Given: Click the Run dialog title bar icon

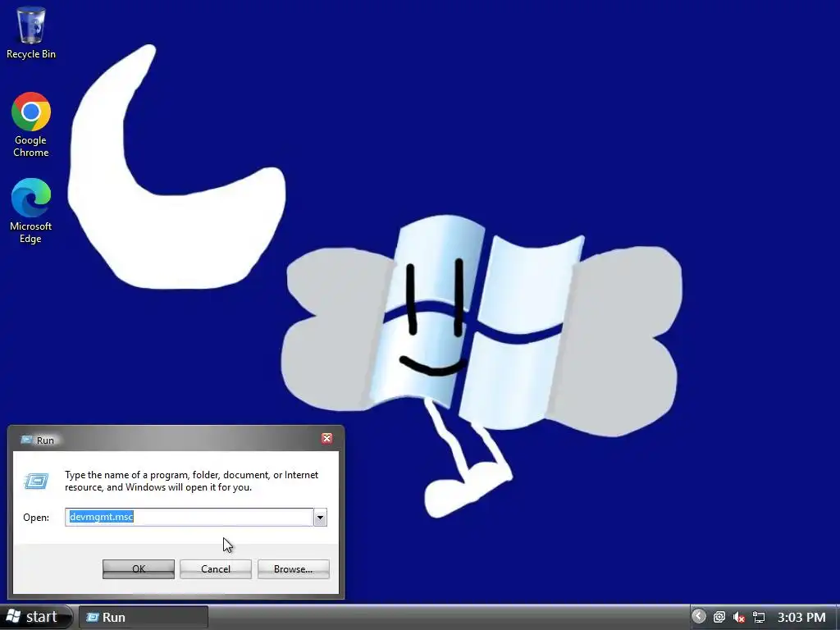Looking at the screenshot, I should click(x=26, y=440).
